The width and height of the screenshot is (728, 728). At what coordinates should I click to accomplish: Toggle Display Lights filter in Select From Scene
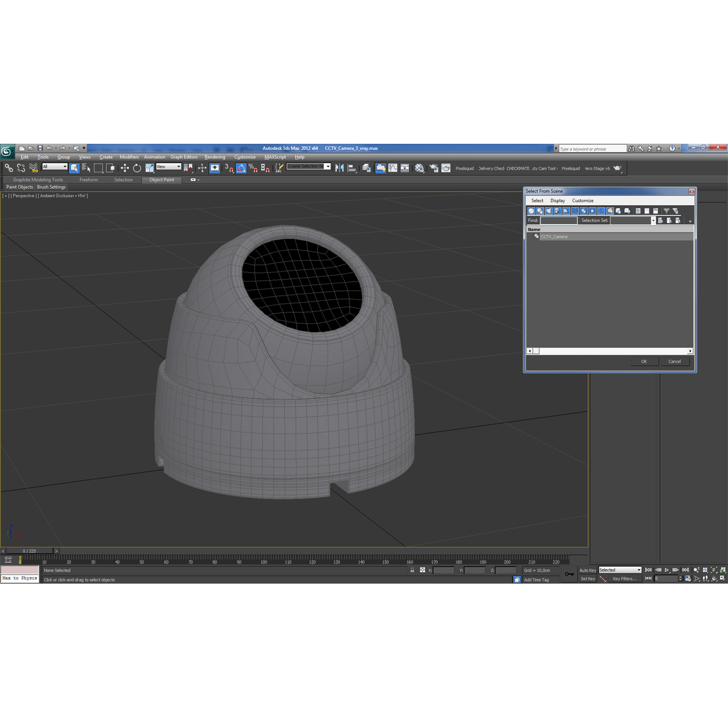click(548, 211)
